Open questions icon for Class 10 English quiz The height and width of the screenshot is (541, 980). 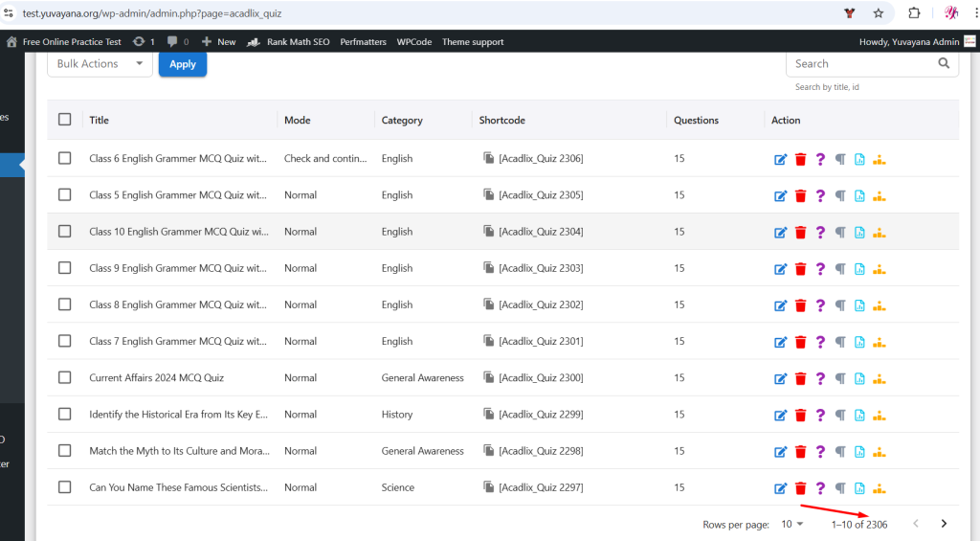point(820,232)
